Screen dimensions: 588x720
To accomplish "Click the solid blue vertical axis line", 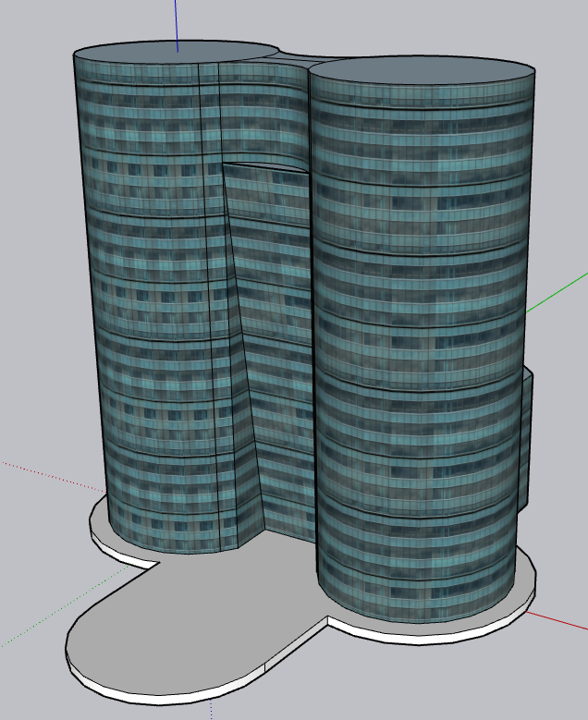I will (x=177, y=23).
